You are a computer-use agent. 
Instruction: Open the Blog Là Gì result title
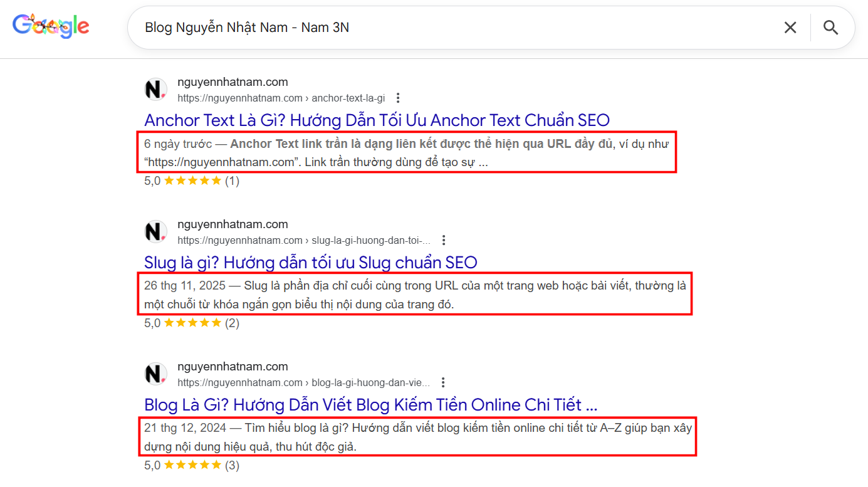370,404
